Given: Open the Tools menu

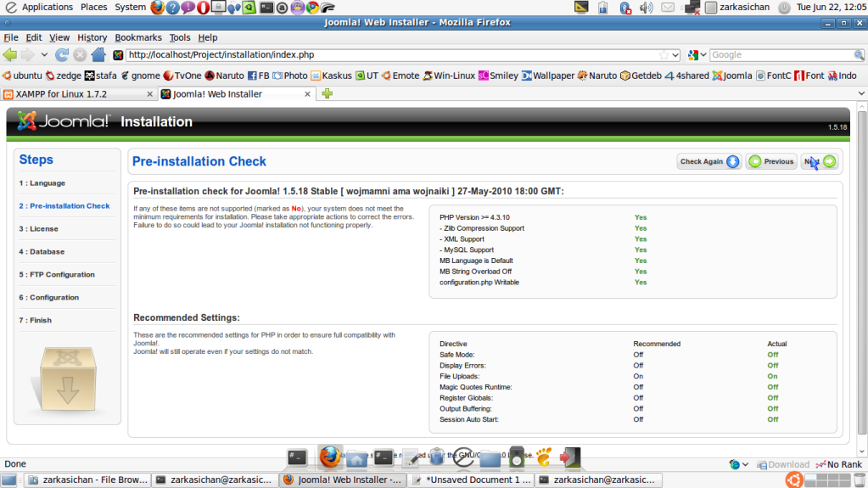Looking at the screenshot, I should [179, 37].
